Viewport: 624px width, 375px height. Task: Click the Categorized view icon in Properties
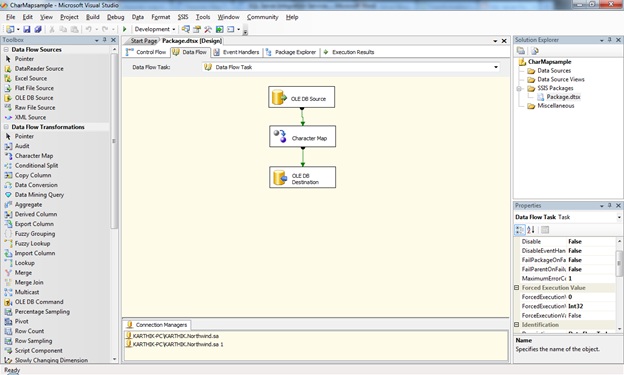pyautogui.click(x=520, y=230)
